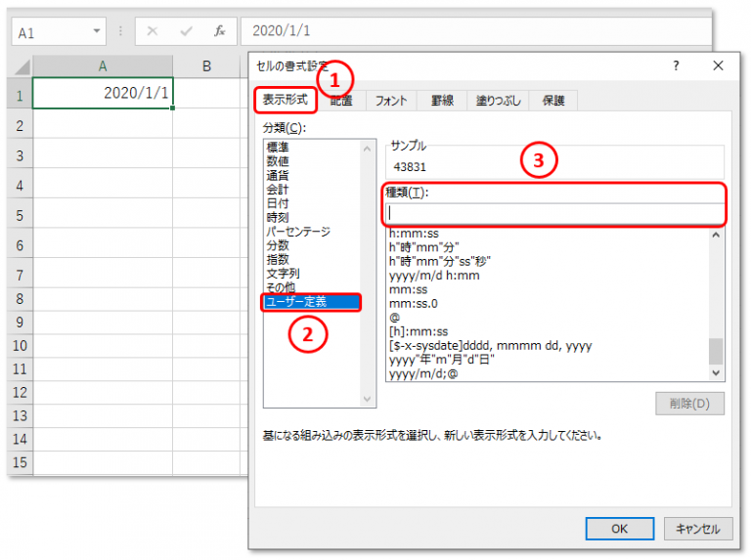Open the 塗りつぶし tab
The height and width of the screenshot is (560, 751).
tap(499, 100)
